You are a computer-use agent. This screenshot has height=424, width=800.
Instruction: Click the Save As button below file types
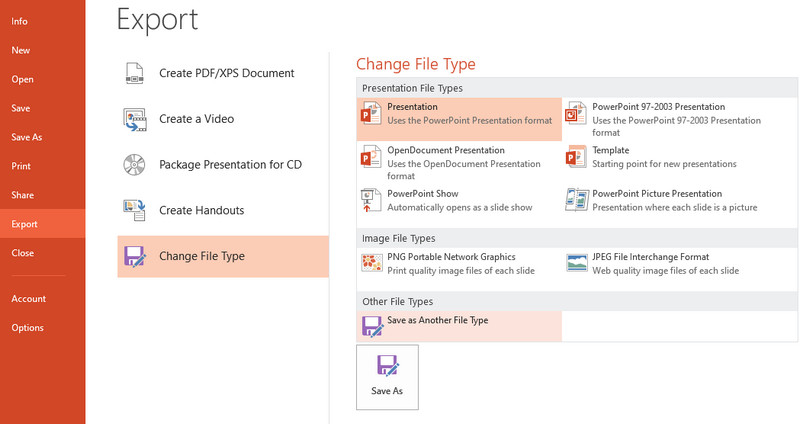tap(387, 377)
